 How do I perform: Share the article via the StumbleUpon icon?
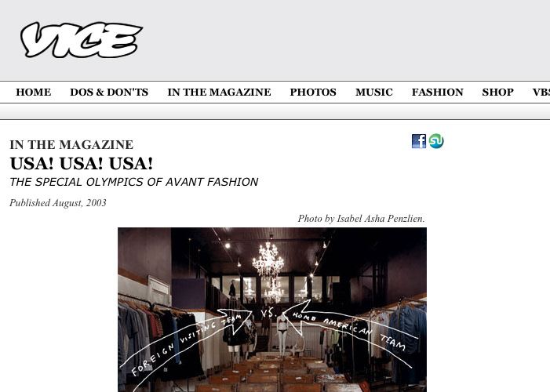click(436, 141)
